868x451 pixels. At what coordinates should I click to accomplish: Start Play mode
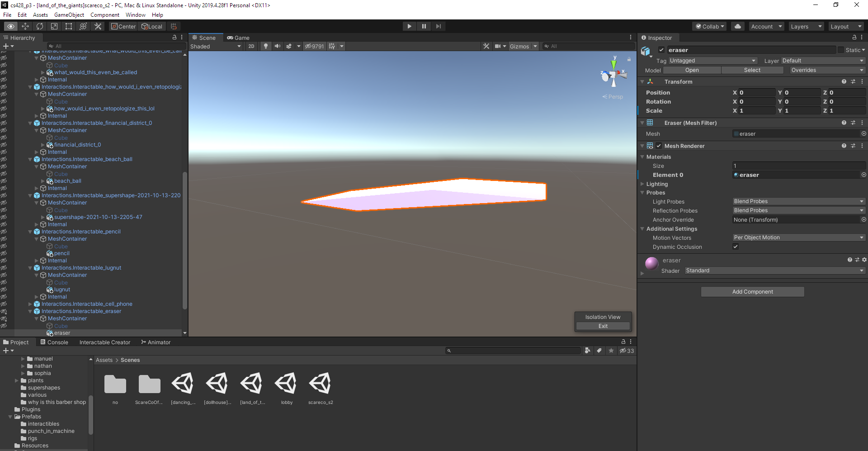[x=409, y=26]
